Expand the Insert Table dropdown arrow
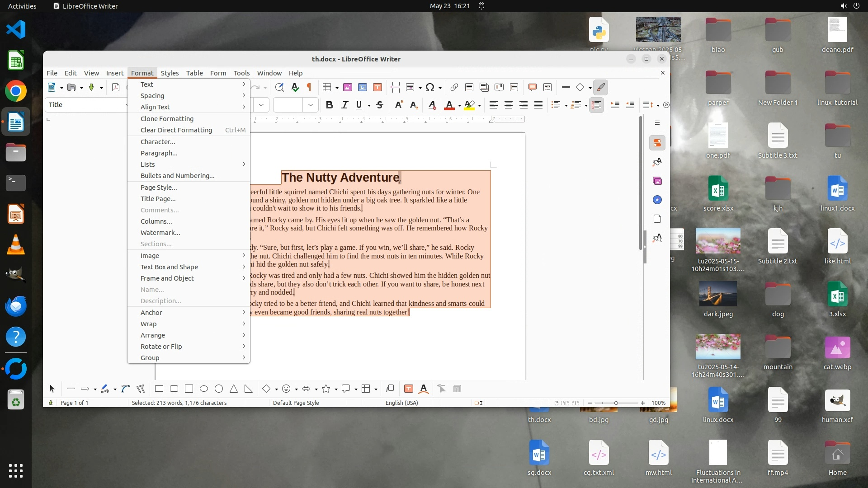The image size is (868, 488). pyautogui.click(x=337, y=88)
